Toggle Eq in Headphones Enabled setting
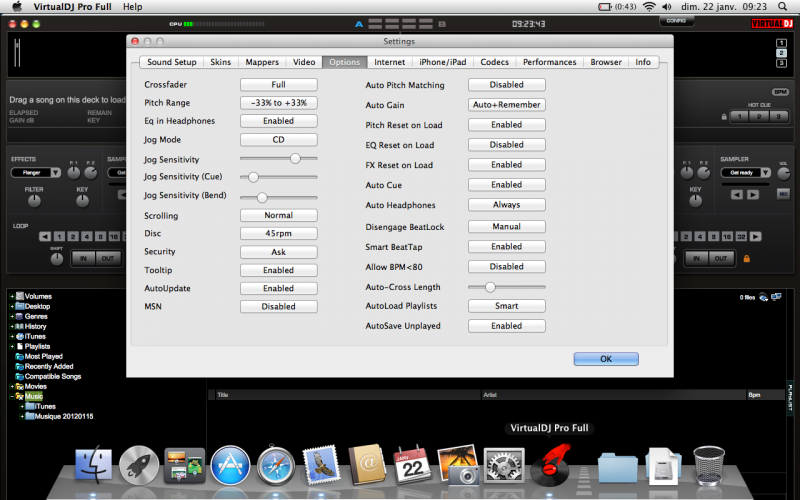Screen dimensions: 800x500 [x=278, y=120]
